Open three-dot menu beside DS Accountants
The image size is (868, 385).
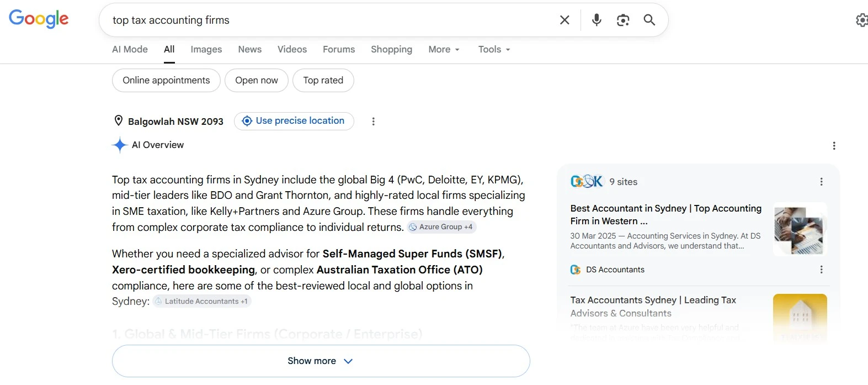pos(821,270)
